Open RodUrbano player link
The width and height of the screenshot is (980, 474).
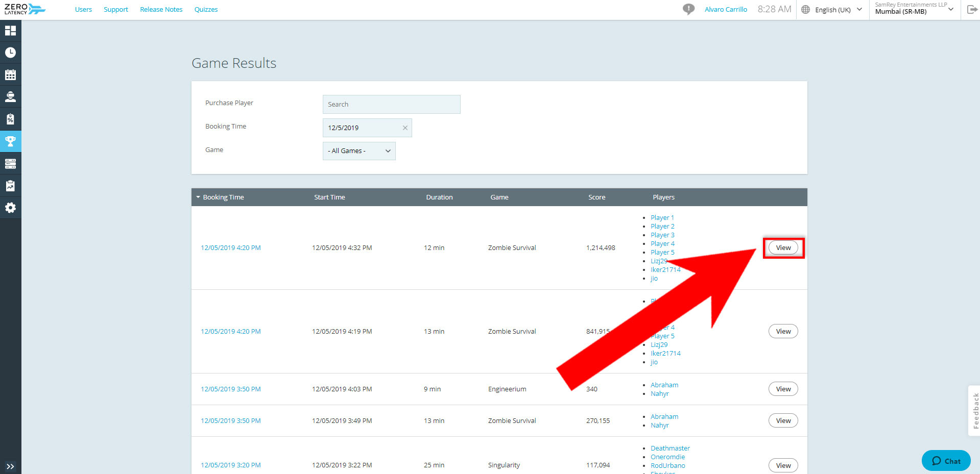coord(668,466)
